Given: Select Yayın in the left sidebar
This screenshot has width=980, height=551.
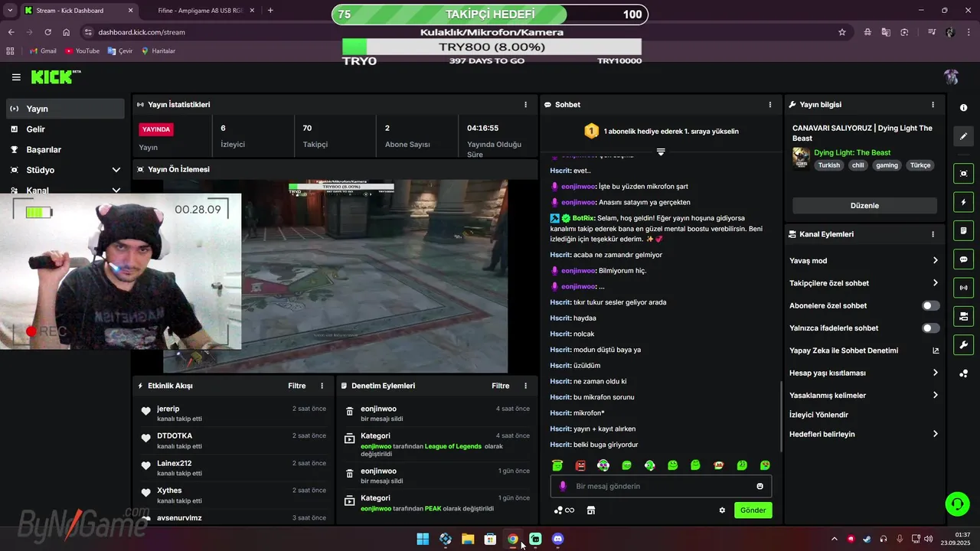Looking at the screenshot, I should pos(65,109).
